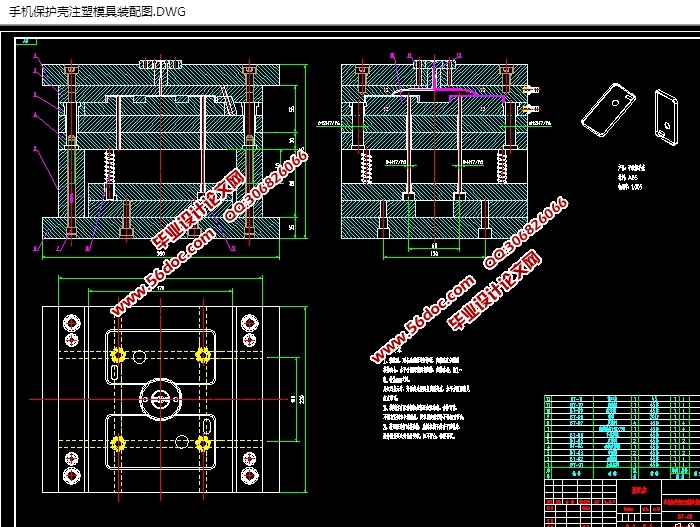
Task: Click the upright phone case isometric drawing
Action: point(667,117)
